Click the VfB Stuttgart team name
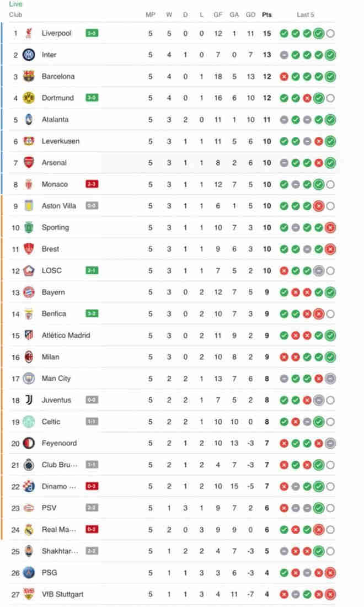 click(x=62, y=594)
